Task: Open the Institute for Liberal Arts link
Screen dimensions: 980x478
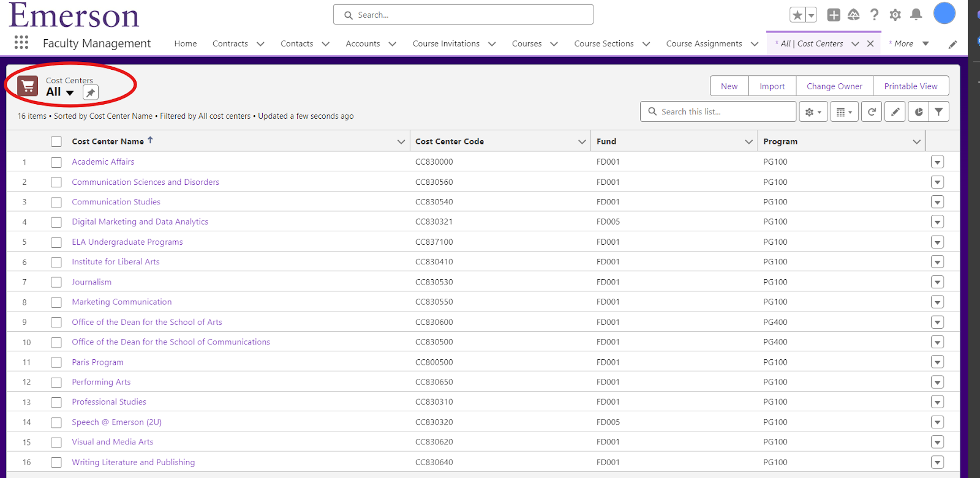Action: click(x=115, y=262)
